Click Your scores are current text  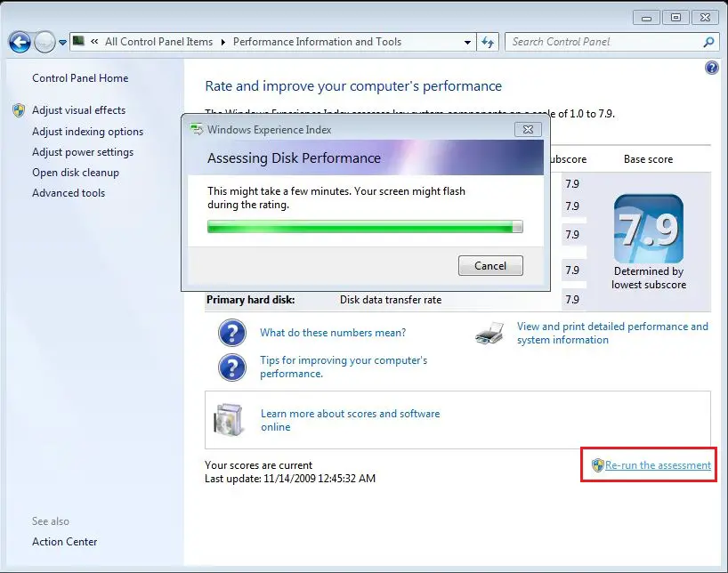(x=259, y=464)
